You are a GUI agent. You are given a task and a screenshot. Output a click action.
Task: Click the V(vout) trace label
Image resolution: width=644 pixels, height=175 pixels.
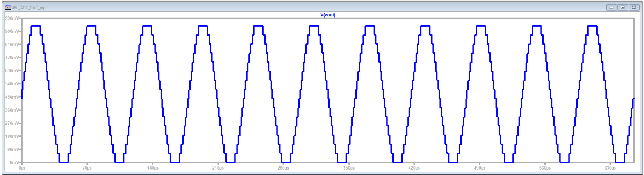[x=328, y=15]
